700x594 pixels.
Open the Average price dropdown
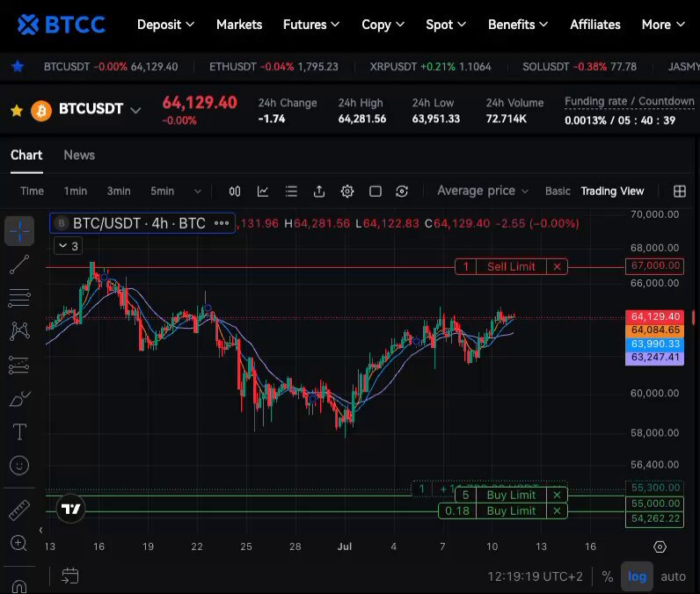[483, 191]
